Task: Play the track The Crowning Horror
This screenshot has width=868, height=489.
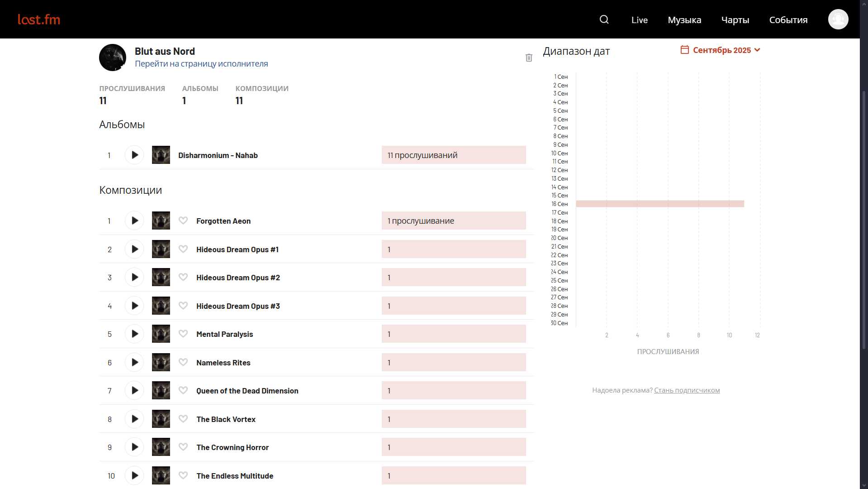Action: point(134,447)
